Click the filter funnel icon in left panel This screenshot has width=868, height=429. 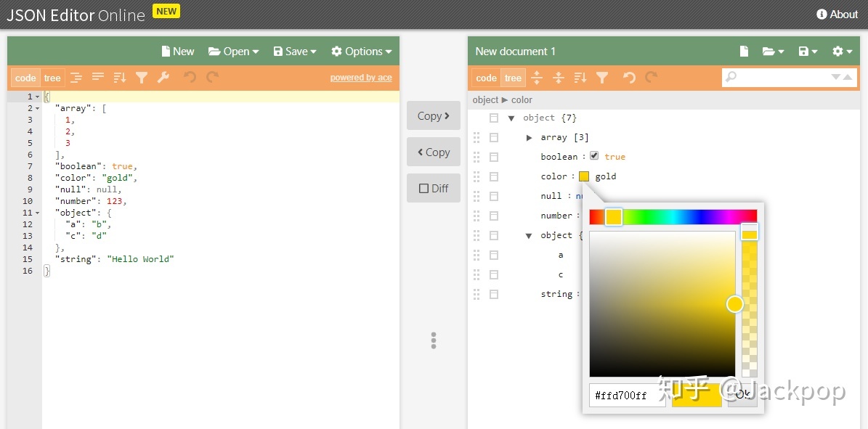[142, 78]
